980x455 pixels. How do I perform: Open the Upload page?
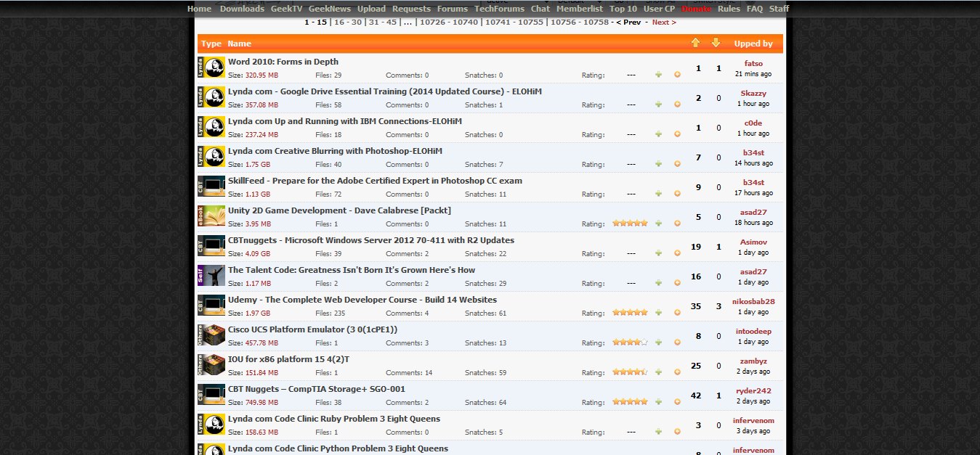371,9
